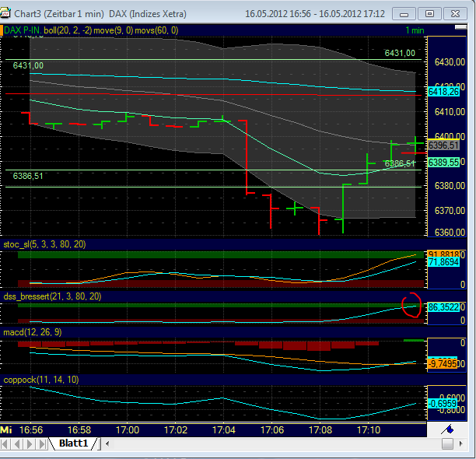Click the DAX P-IN. label
Image resolution: width=476 pixels, height=459 pixels.
pyautogui.click(x=23, y=30)
